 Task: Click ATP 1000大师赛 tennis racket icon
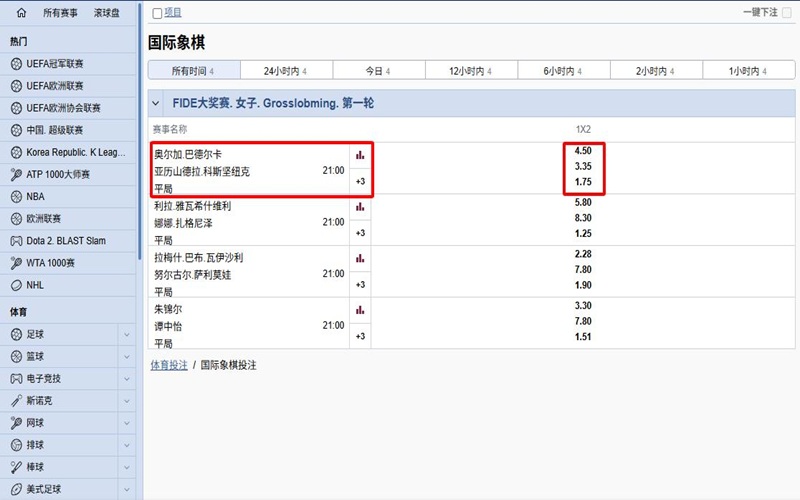[16, 174]
